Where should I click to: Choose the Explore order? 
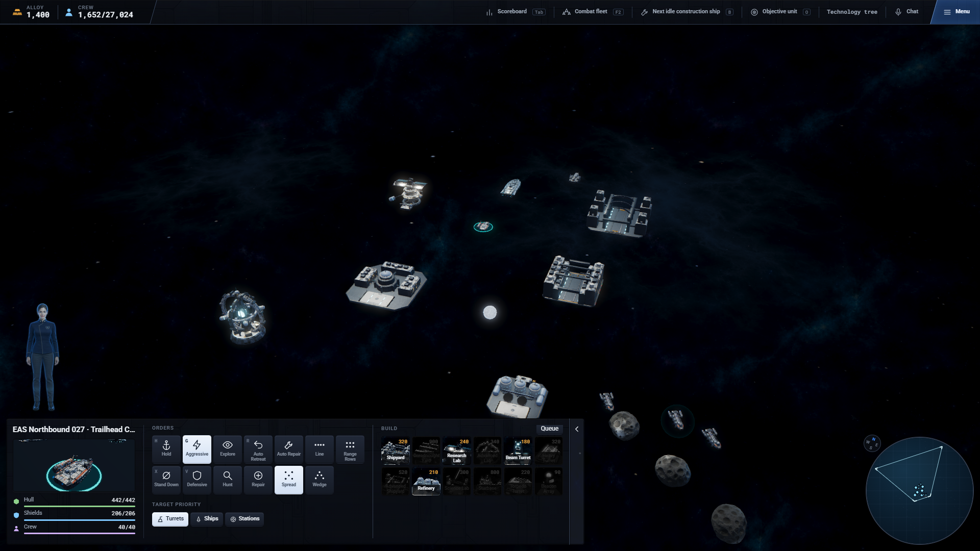pyautogui.click(x=228, y=449)
